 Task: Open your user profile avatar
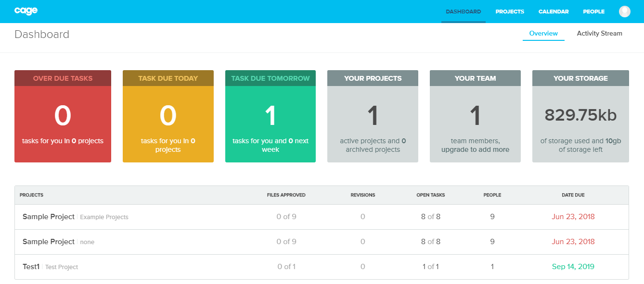(624, 11)
